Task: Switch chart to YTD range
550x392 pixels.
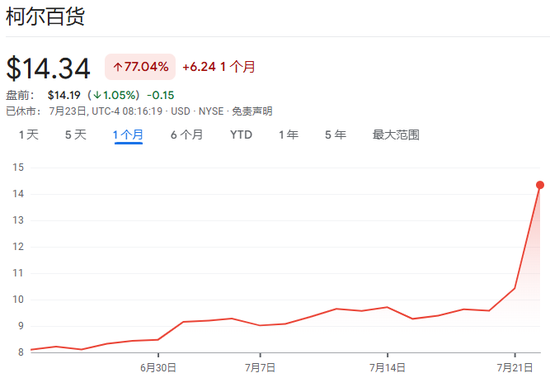Action: pos(241,135)
